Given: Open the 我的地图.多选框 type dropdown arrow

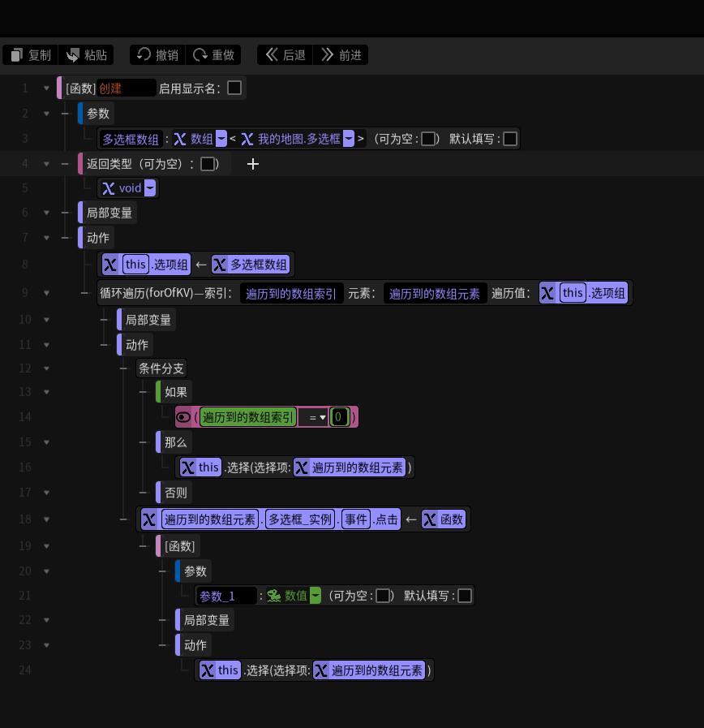Looking at the screenshot, I should [x=349, y=139].
